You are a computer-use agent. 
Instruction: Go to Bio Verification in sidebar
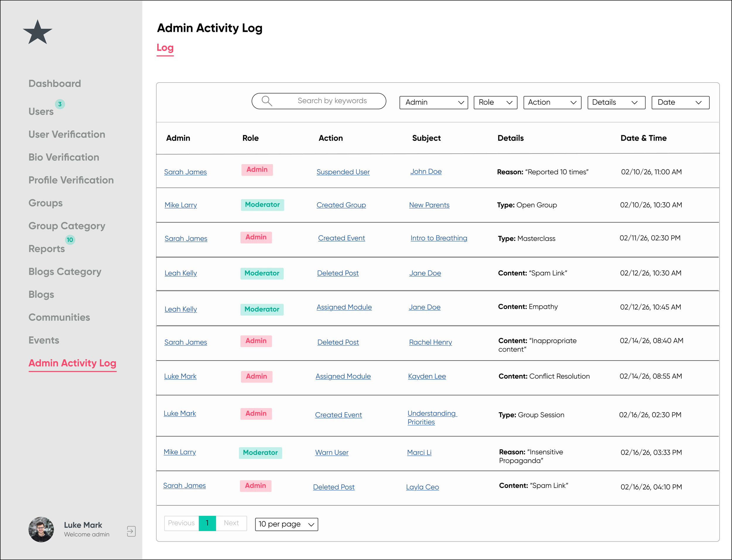pyautogui.click(x=64, y=157)
